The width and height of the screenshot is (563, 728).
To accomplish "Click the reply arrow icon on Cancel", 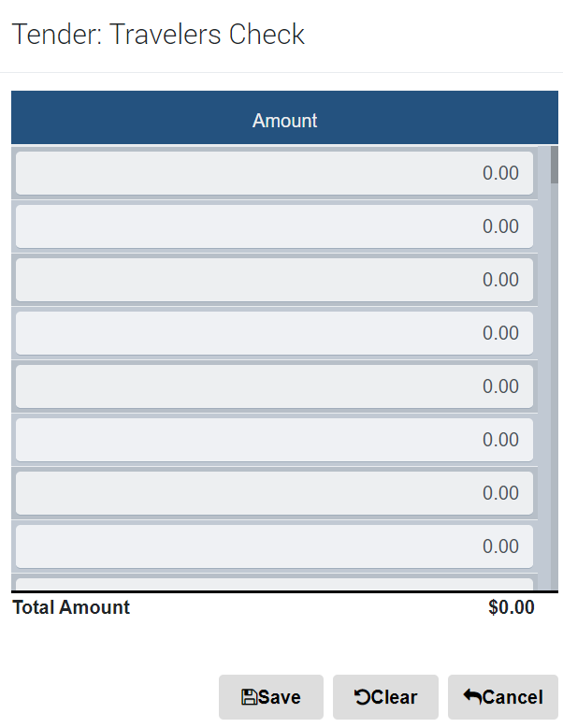I will pos(472,697).
